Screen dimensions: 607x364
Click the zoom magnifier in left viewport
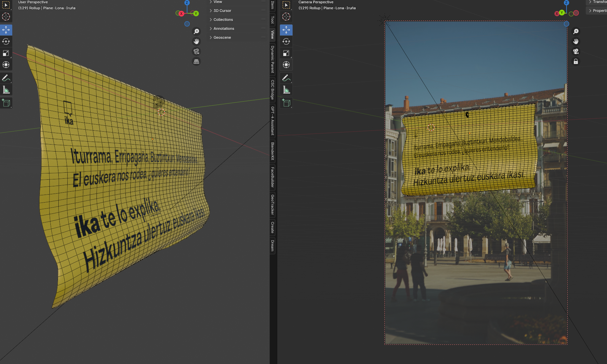pyautogui.click(x=196, y=31)
